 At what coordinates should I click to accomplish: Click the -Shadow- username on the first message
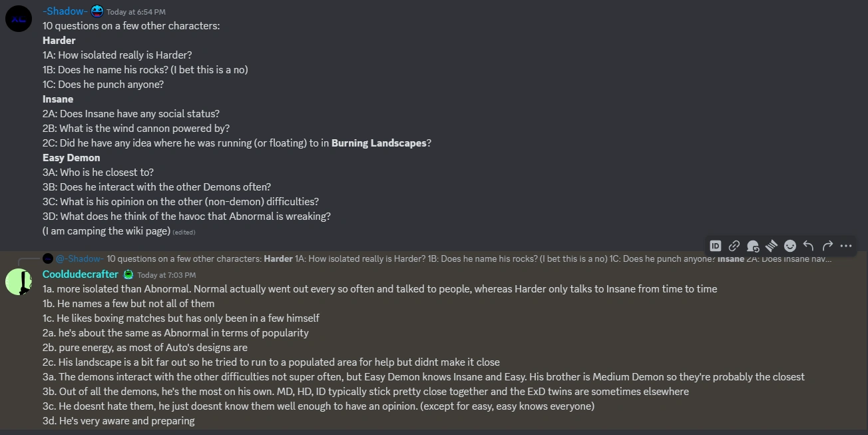tap(65, 11)
